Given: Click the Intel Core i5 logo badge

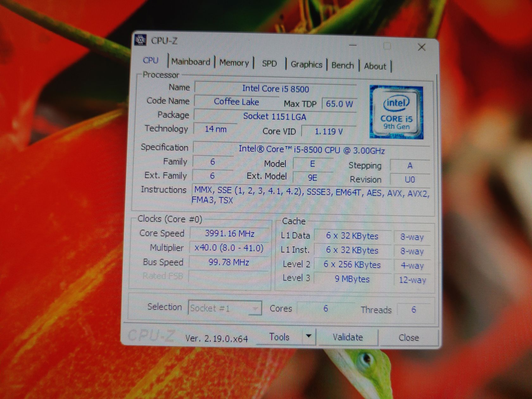Looking at the screenshot, I should tap(396, 112).
